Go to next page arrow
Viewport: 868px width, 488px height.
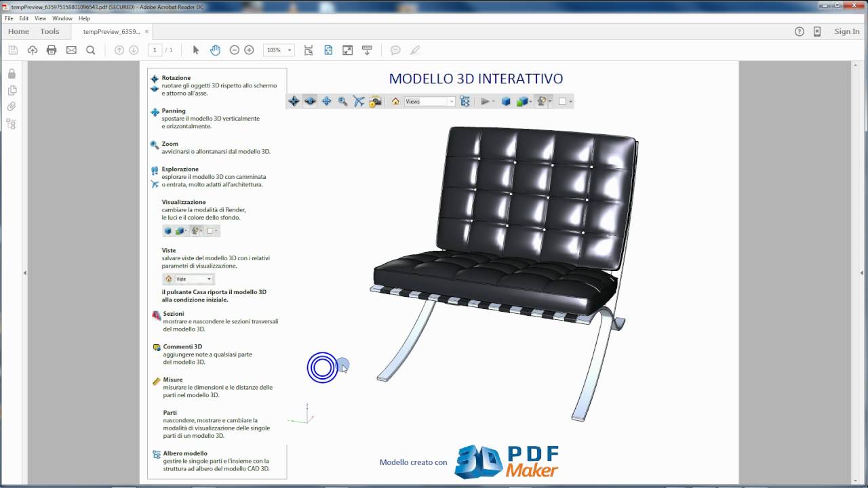(x=134, y=50)
